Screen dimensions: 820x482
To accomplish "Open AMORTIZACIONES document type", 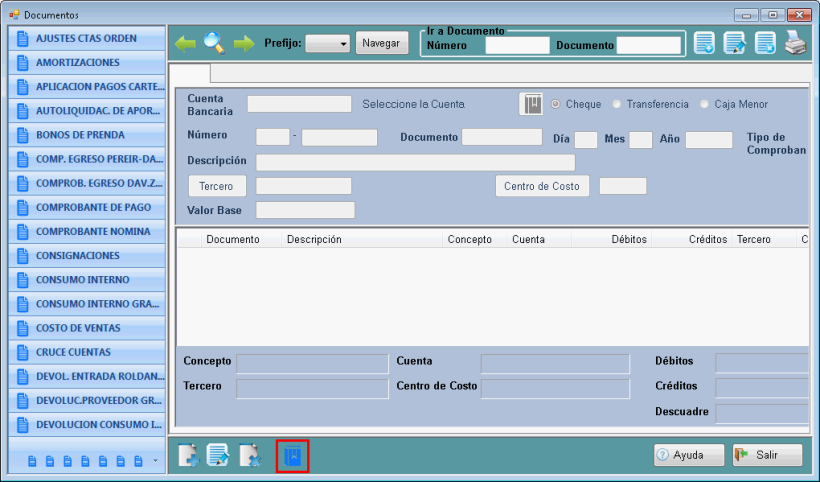I will click(87, 62).
